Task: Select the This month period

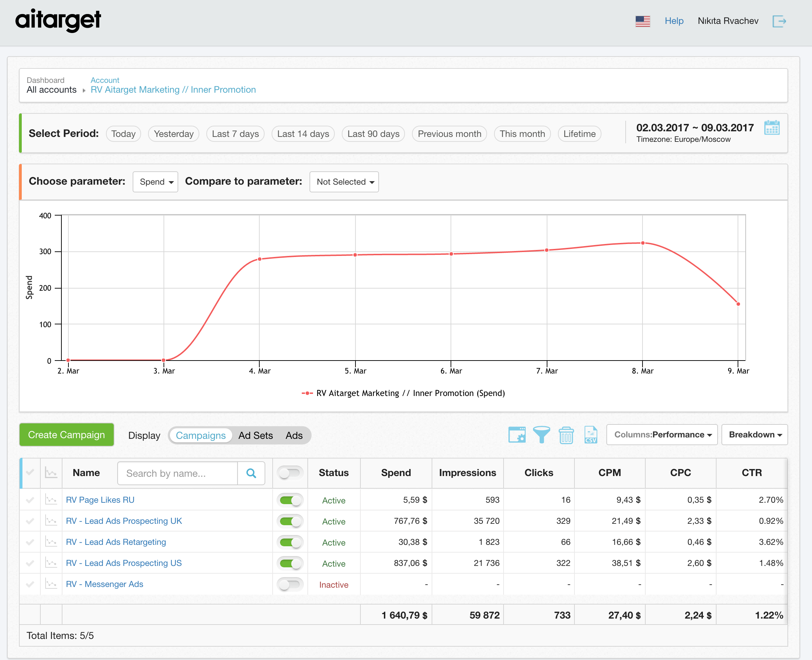Action: point(523,134)
